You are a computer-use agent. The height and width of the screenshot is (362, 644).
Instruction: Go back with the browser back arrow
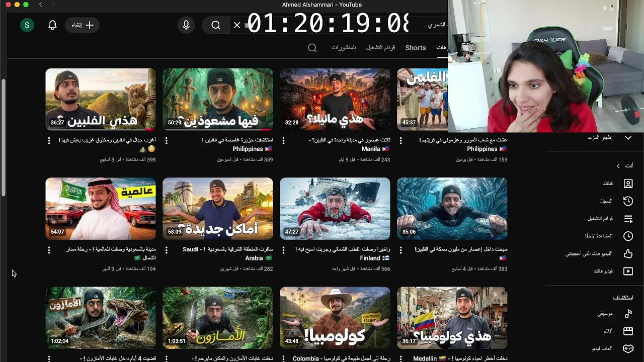click(x=41, y=5)
